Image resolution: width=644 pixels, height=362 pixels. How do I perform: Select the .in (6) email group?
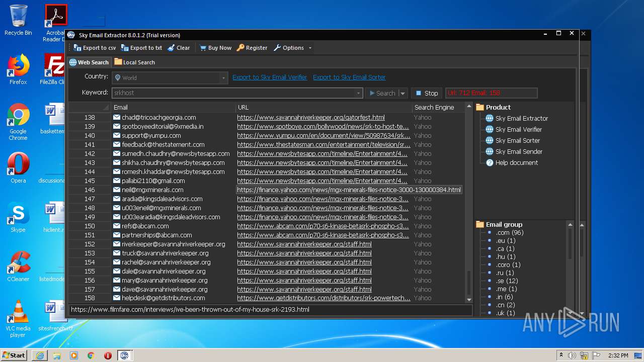tap(504, 297)
